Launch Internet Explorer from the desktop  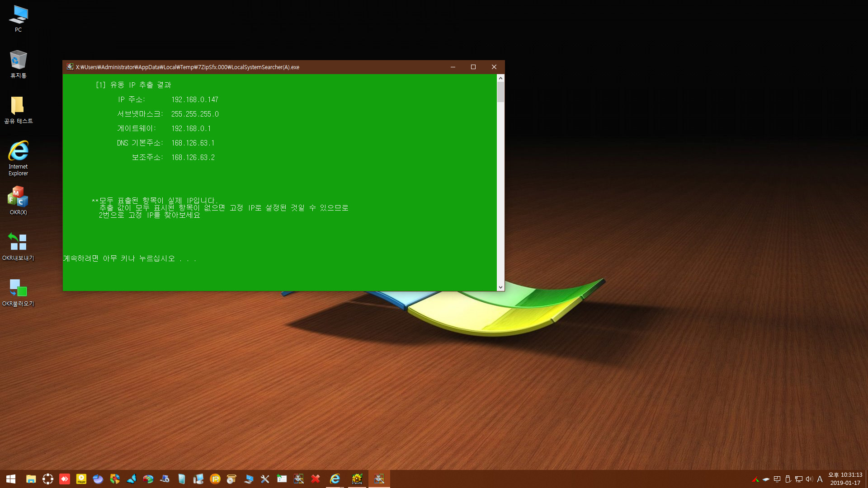(x=18, y=158)
